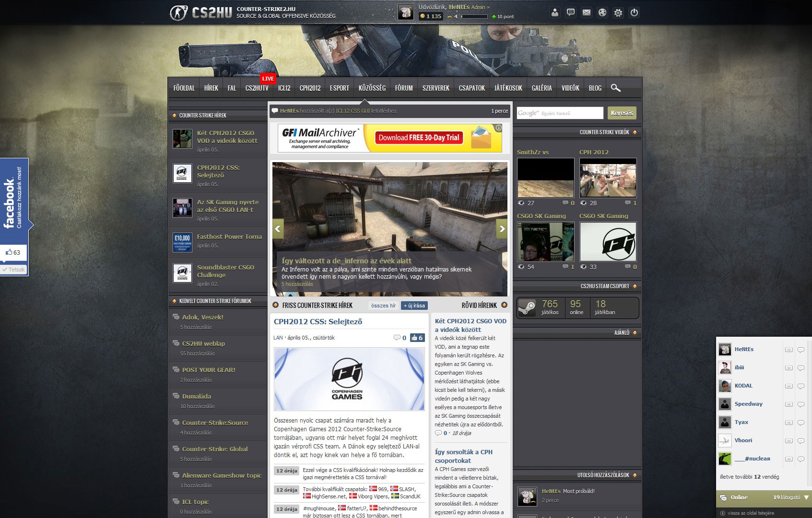The height and width of the screenshot is (518, 812).
Task: Open Így sorsolták a CPH csoportokat news
Action: pos(463,456)
